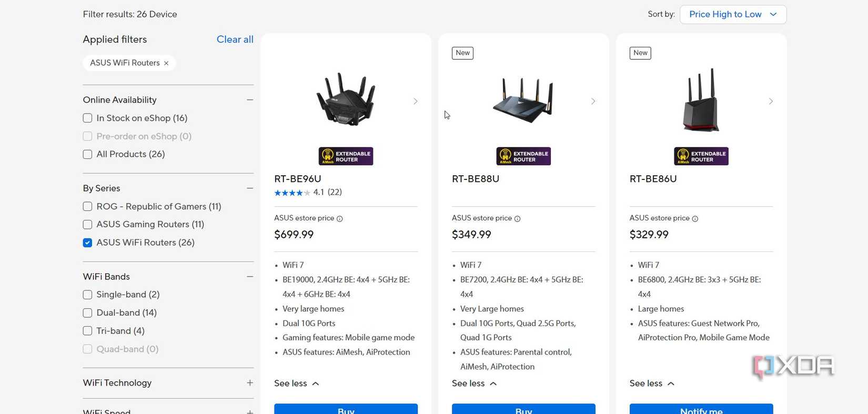Click the info icon beside RT-BE88U estore price
This screenshot has height=414, width=868.
pyautogui.click(x=518, y=218)
